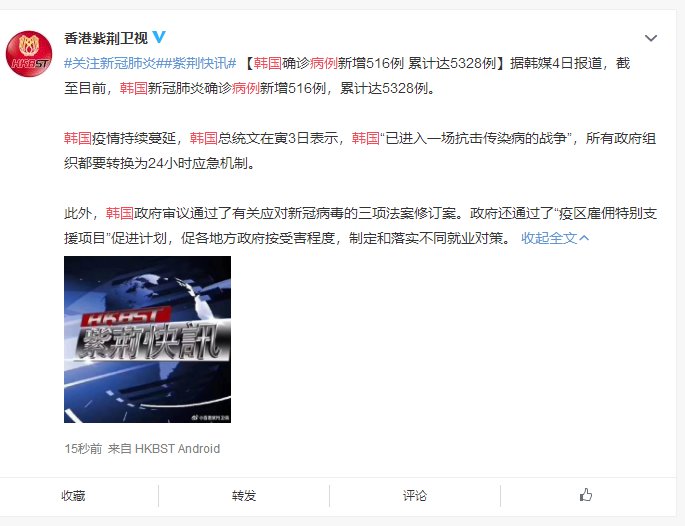Screen dimensions: 685x526
Task: Collapse the post using 收起全文
Action: pyautogui.click(x=555, y=238)
